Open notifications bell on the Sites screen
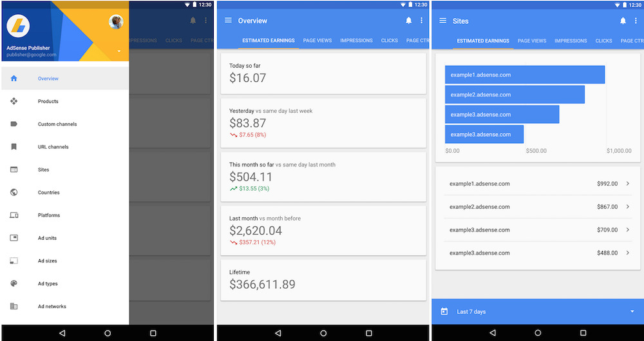Screen dimensions: 644x341 point(623,21)
